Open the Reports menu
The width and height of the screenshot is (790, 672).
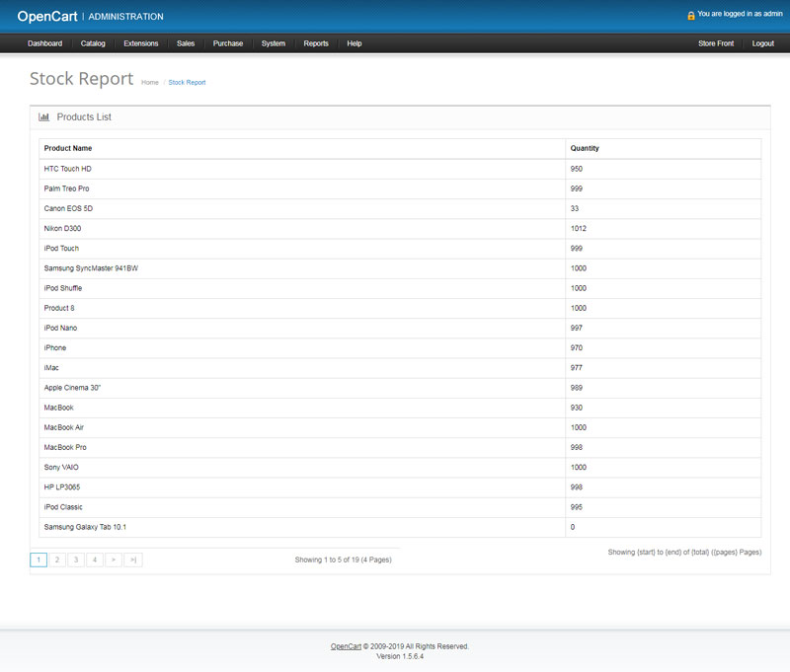(x=316, y=43)
